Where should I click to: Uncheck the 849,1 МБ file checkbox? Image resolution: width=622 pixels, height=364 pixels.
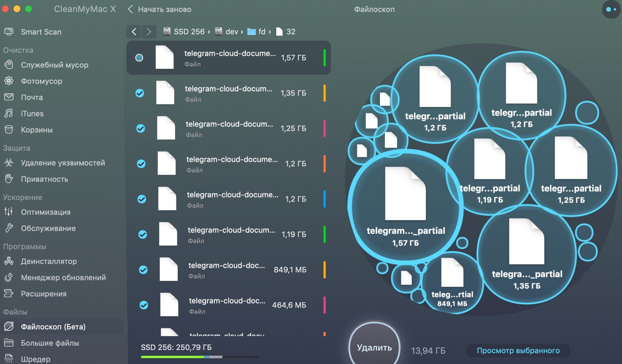(143, 270)
